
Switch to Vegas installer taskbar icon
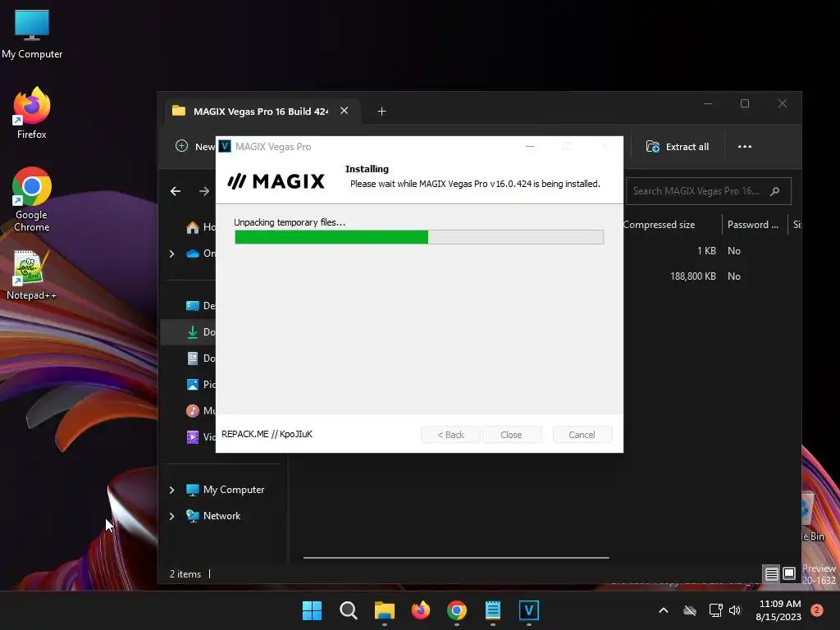(x=529, y=610)
